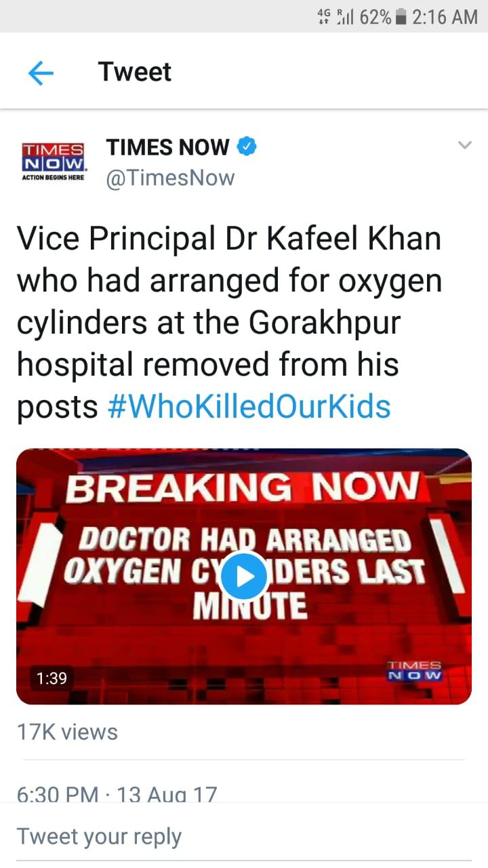Tap the 4G network indicator icon
The width and height of the screenshot is (488, 868).
click(324, 16)
